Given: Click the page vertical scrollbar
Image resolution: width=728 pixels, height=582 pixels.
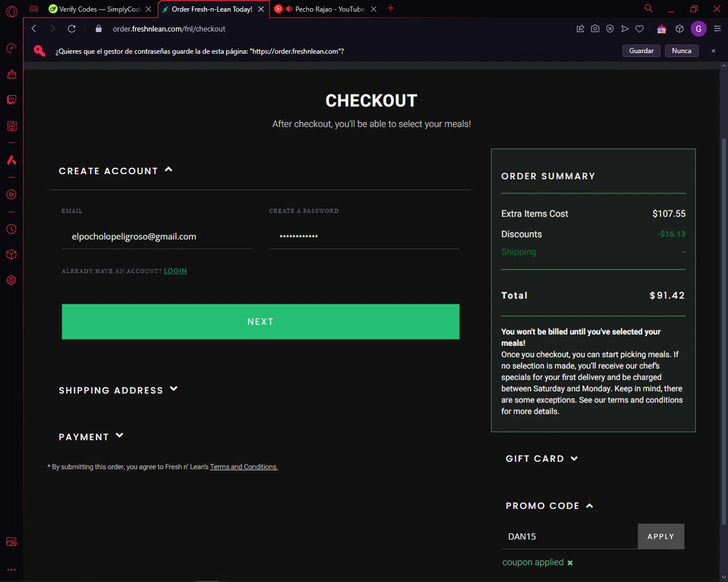Looking at the screenshot, I should pyautogui.click(x=724, y=331).
